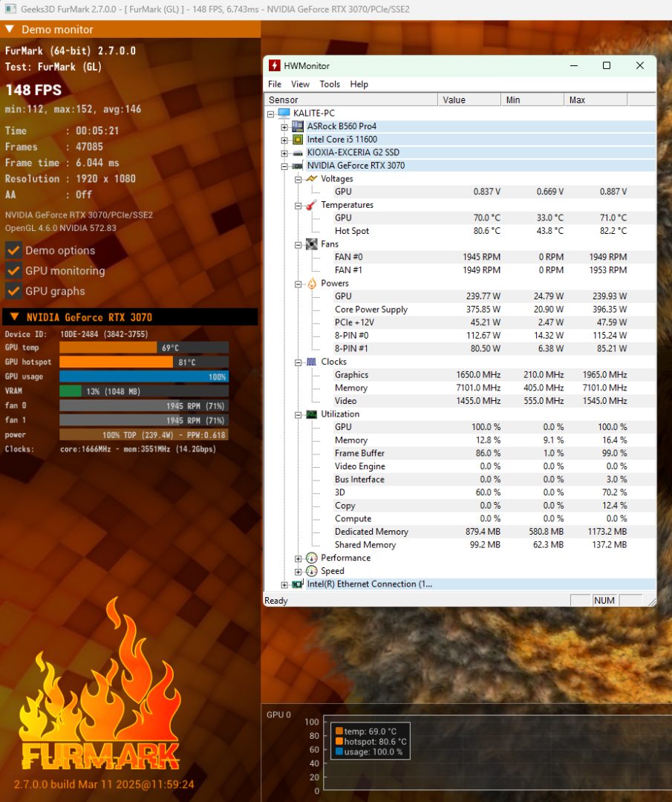Image resolution: width=672 pixels, height=802 pixels.
Task: Click the KALITE-PC computer icon
Action: (x=284, y=113)
